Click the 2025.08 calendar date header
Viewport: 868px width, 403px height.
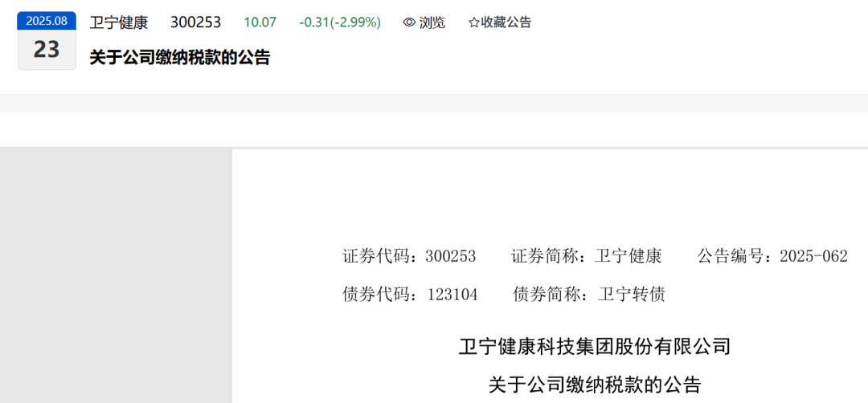[47, 21]
